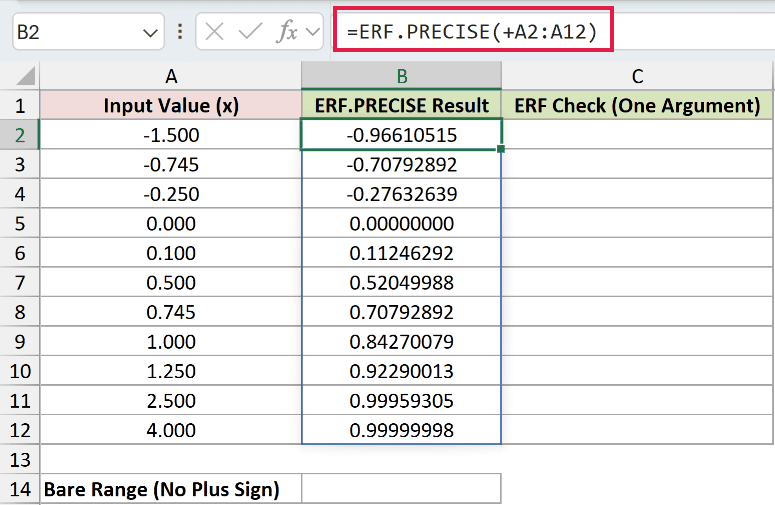Select row 11 header
This screenshot has width=775, height=505.
20,400
